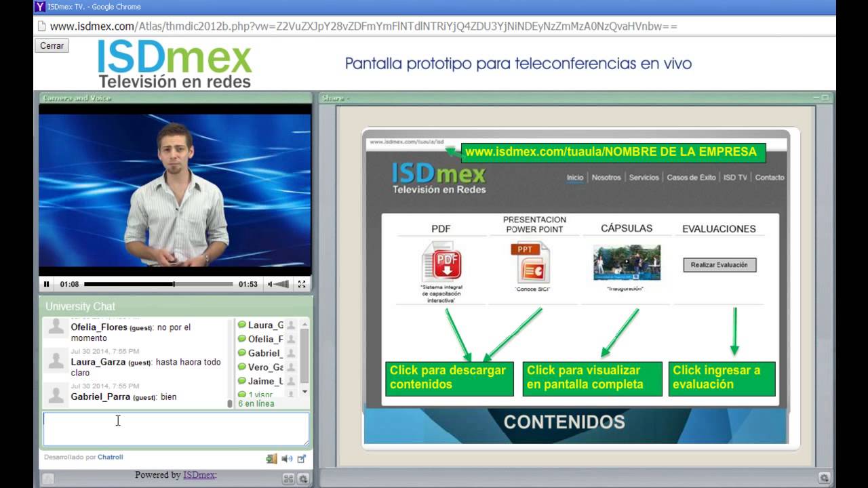Click into the chat message input box

tap(176, 429)
